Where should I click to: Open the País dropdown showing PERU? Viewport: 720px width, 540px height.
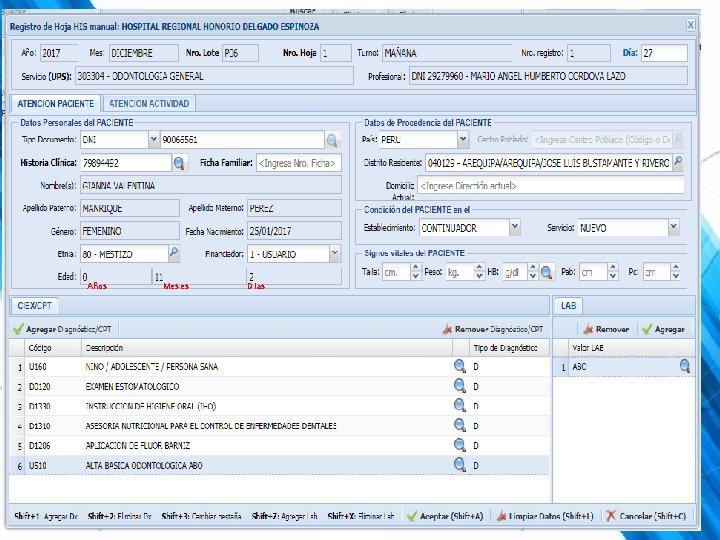tap(463, 139)
